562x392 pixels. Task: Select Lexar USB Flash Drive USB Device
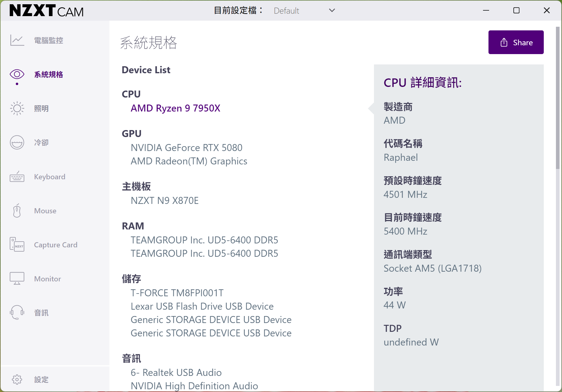point(202,306)
